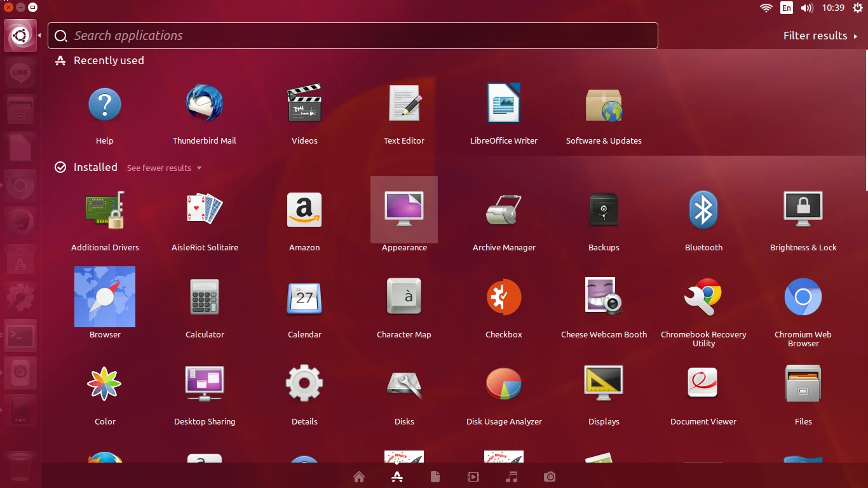Open the Backups app
This screenshot has height=488, width=868.
click(x=604, y=210)
